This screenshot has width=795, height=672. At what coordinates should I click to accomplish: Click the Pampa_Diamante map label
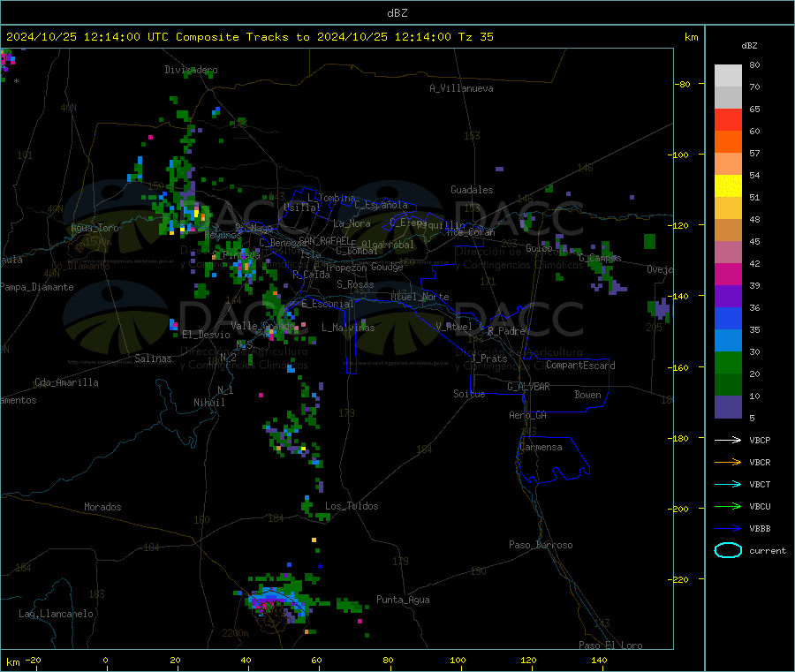(37, 287)
